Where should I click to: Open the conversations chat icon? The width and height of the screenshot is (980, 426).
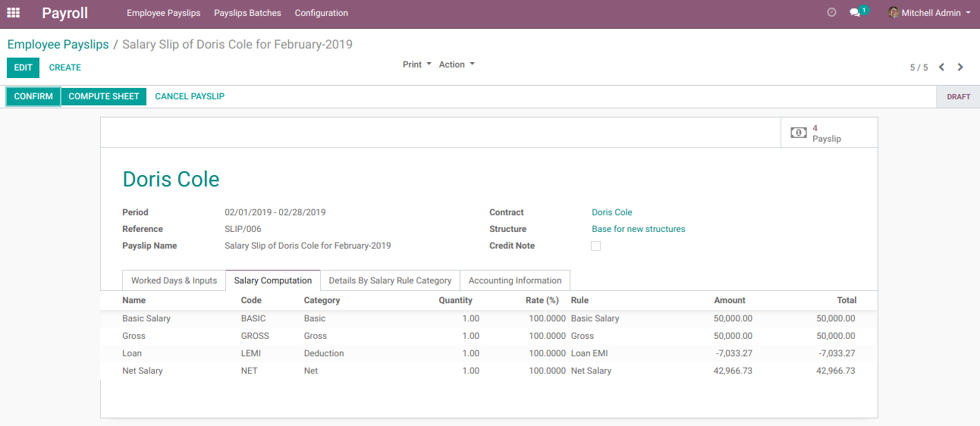pos(855,13)
